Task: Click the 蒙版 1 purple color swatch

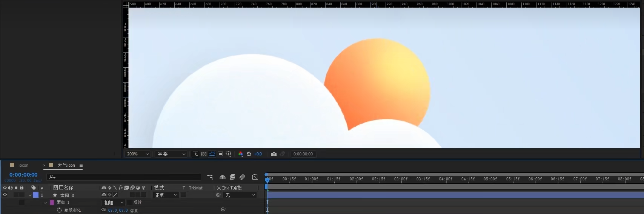Action: pos(52,203)
